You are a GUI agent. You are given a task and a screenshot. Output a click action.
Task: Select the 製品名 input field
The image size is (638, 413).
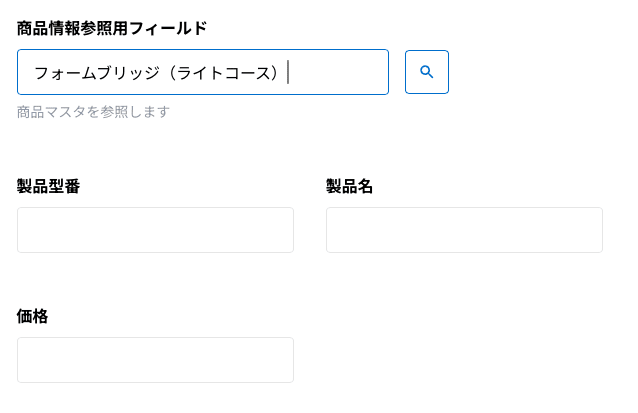[x=464, y=230]
